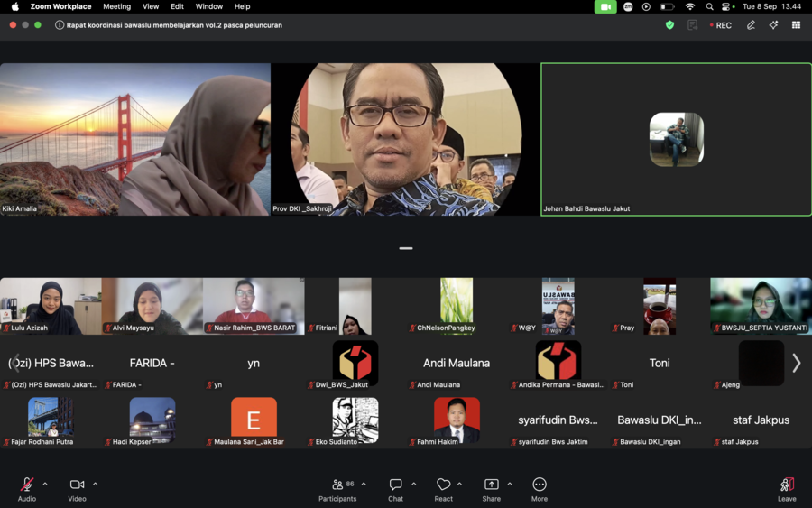Open the React heart menu

443,489
